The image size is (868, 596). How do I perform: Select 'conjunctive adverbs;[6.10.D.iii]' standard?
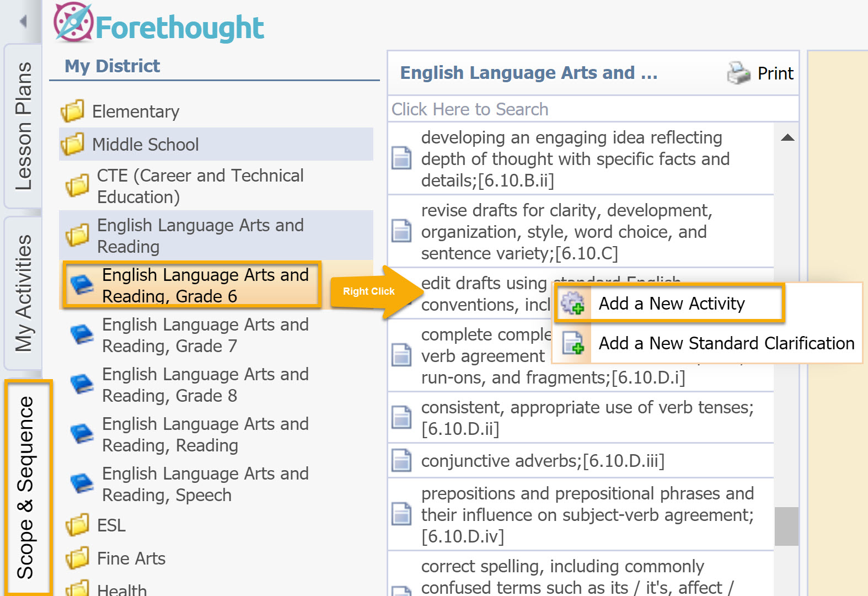pyautogui.click(x=581, y=460)
